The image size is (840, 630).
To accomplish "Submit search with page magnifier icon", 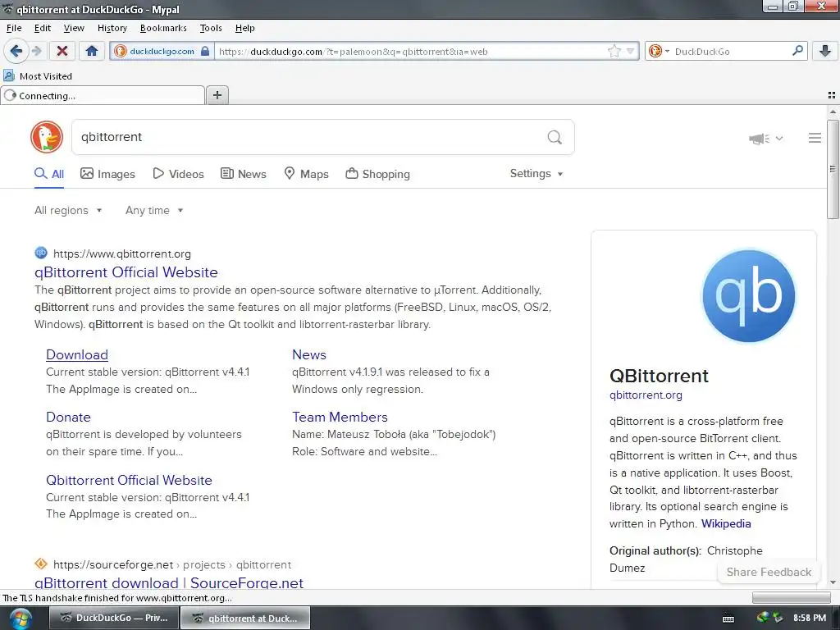I will click(555, 137).
